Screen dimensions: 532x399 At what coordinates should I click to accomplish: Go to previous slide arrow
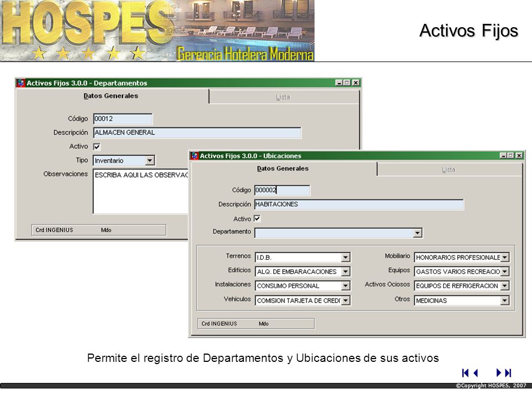pos(475,373)
